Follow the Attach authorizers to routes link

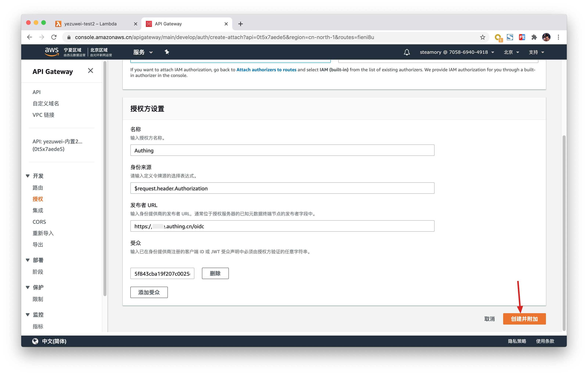click(x=266, y=70)
